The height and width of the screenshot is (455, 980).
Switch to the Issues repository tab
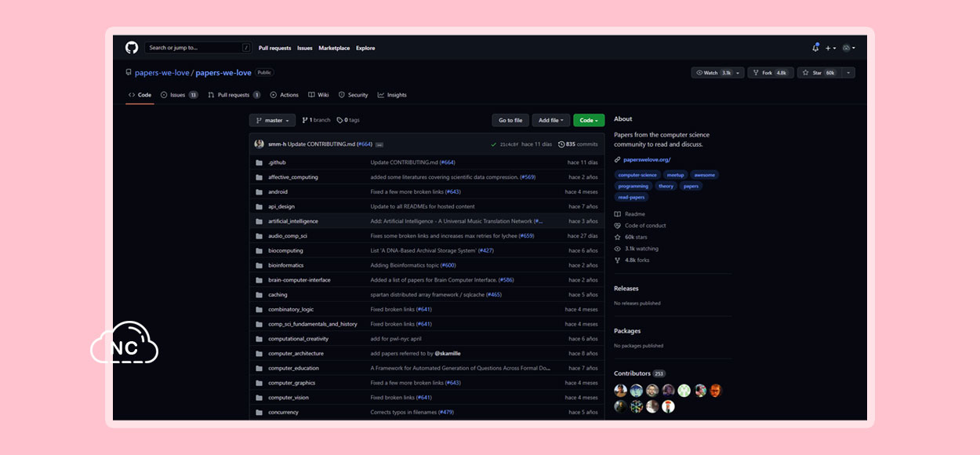point(179,95)
